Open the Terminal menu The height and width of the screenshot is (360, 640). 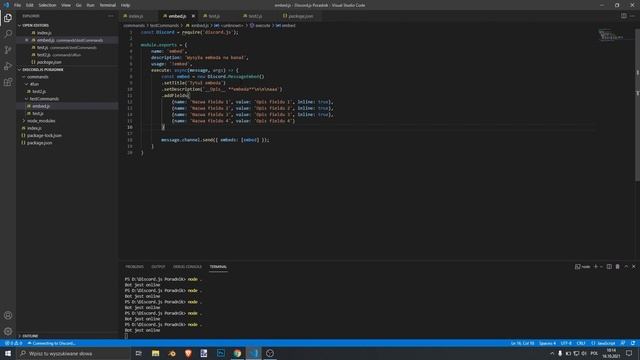coord(108,5)
